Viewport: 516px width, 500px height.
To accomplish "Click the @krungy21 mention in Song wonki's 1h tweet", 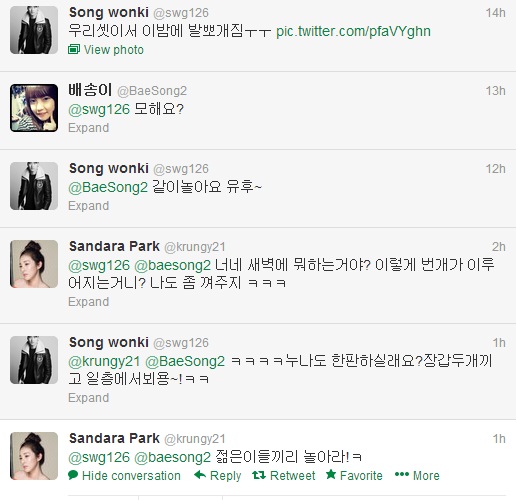I will point(104,362).
